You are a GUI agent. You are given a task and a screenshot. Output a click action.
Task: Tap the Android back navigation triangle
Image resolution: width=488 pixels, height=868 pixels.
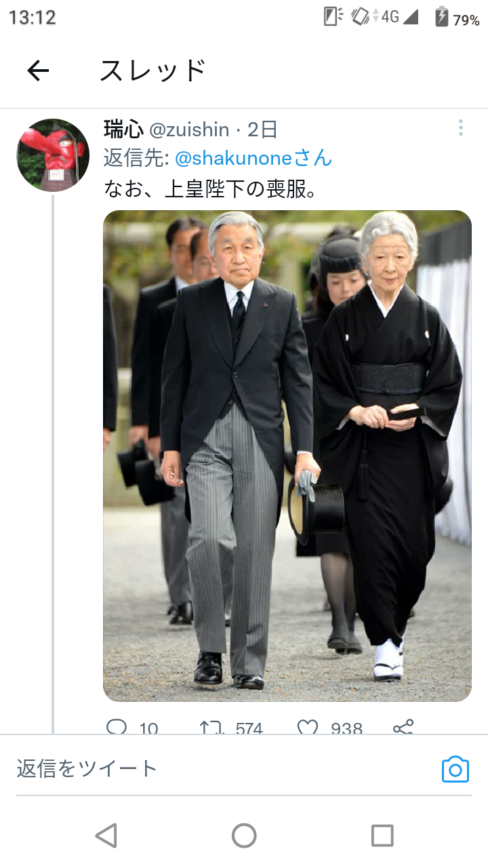pyautogui.click(x=106, y=835)
